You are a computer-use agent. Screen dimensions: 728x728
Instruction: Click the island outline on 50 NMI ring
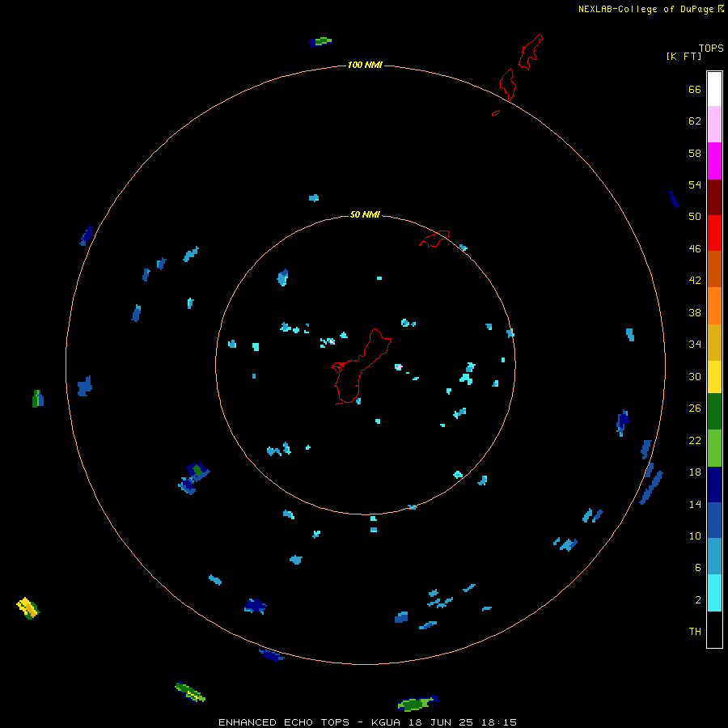point(434,239)
